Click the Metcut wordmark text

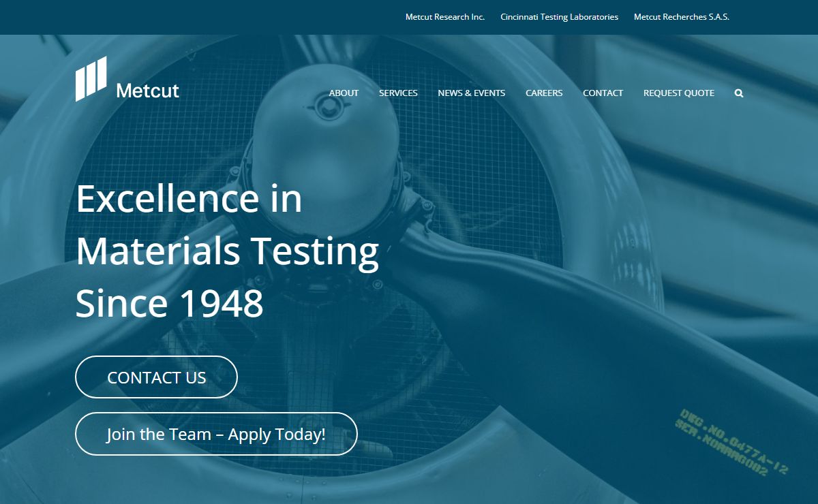[148, 91]
